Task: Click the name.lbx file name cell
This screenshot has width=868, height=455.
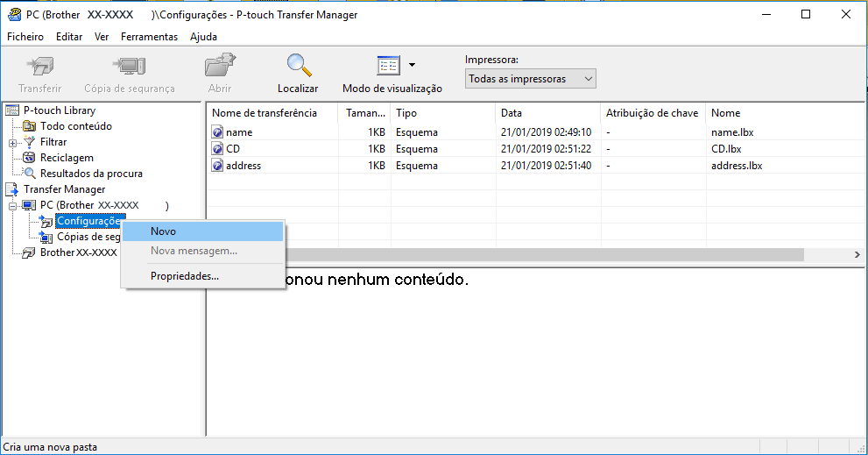Action: [732, 132]
